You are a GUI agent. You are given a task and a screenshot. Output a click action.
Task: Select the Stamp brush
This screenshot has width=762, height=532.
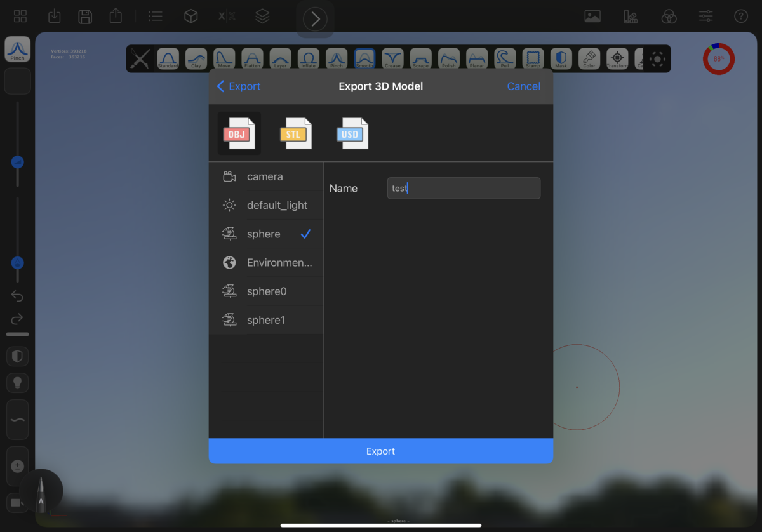[x=533, y=58]
